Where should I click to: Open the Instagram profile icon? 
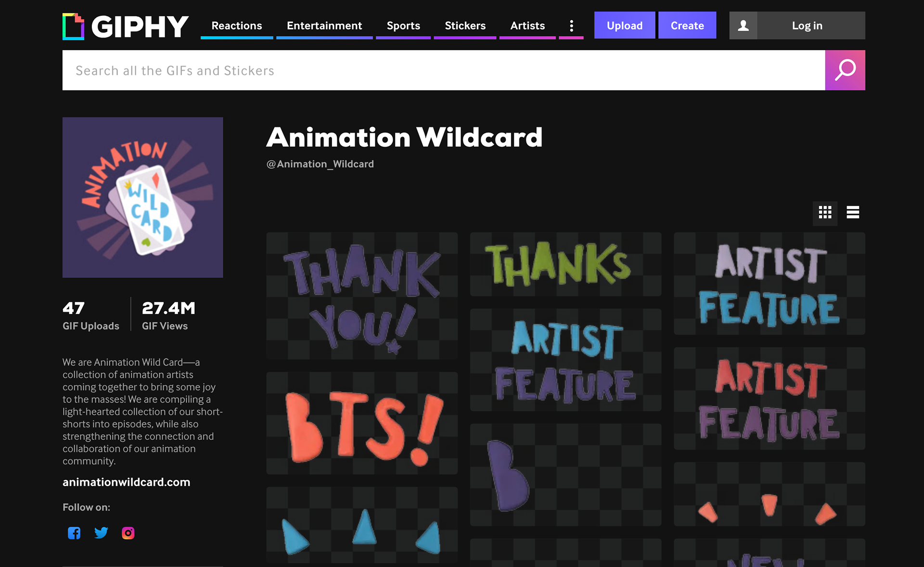tap(128, 533)
